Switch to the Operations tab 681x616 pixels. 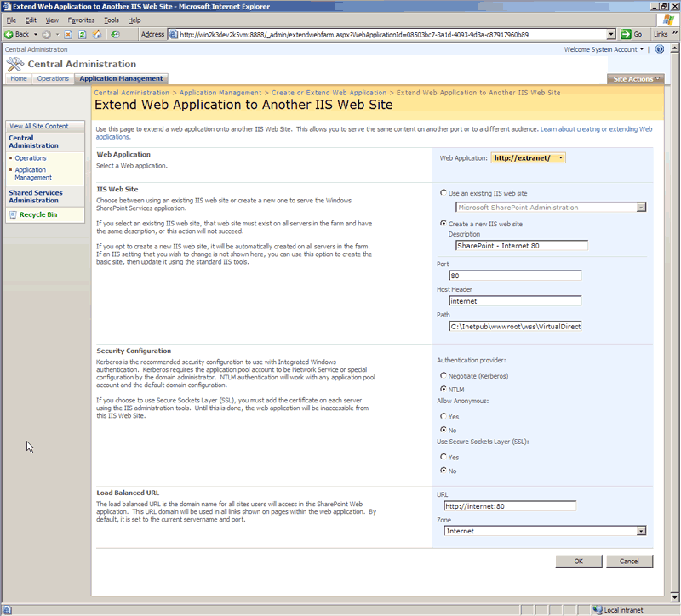53,78
